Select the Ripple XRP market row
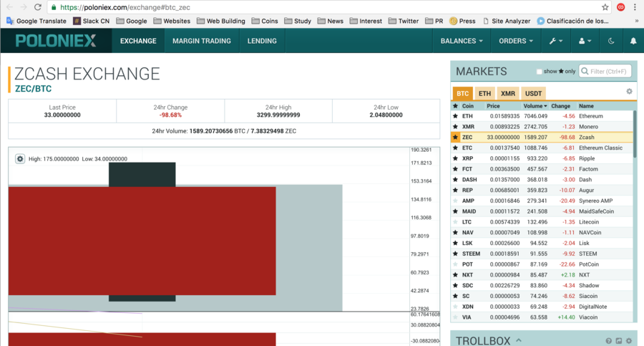Viewport: 644px width, 346px height. 542,158
